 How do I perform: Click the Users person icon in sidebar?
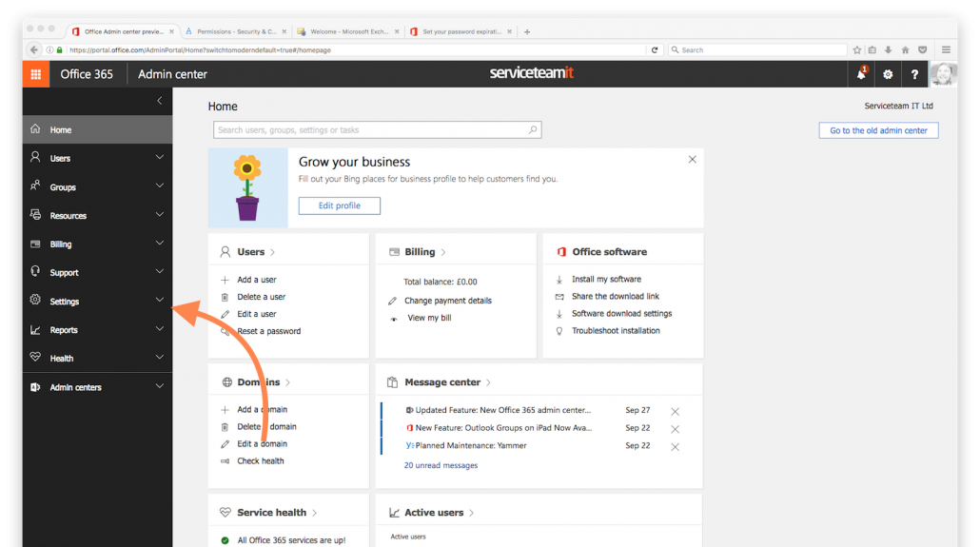tap(35, 157)
